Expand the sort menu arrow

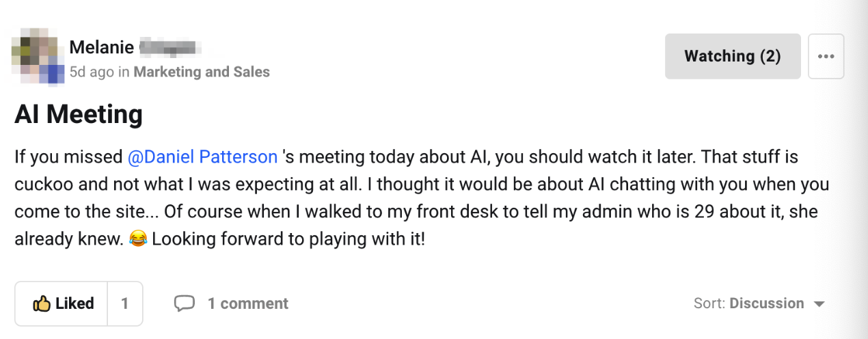point(819,304)
